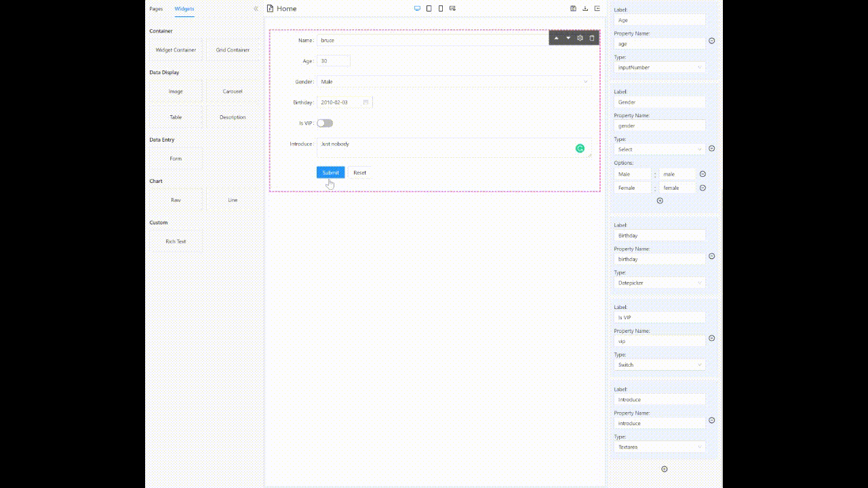This screenshot has height=488, width=868.
Task: Remove the Age field from form
Action: pos(711,41)
